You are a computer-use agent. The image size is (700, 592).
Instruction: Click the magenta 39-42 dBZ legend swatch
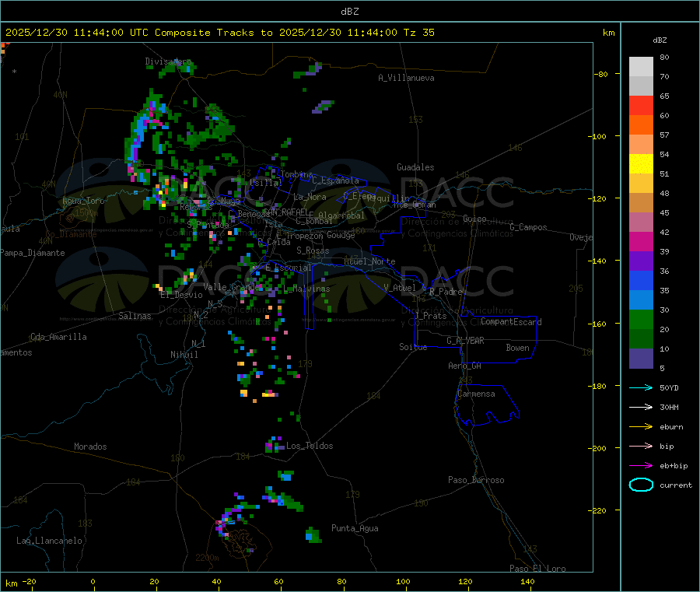coord(641,241)
